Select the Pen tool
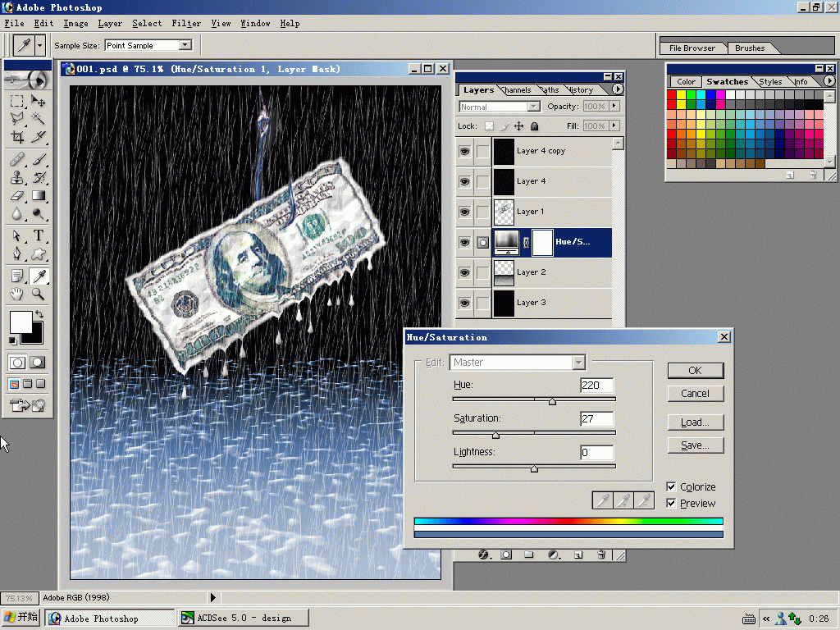 (17, 254)
